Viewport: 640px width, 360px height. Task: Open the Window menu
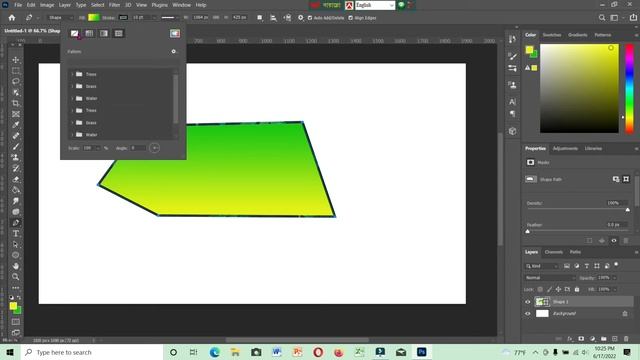point(181,5)
